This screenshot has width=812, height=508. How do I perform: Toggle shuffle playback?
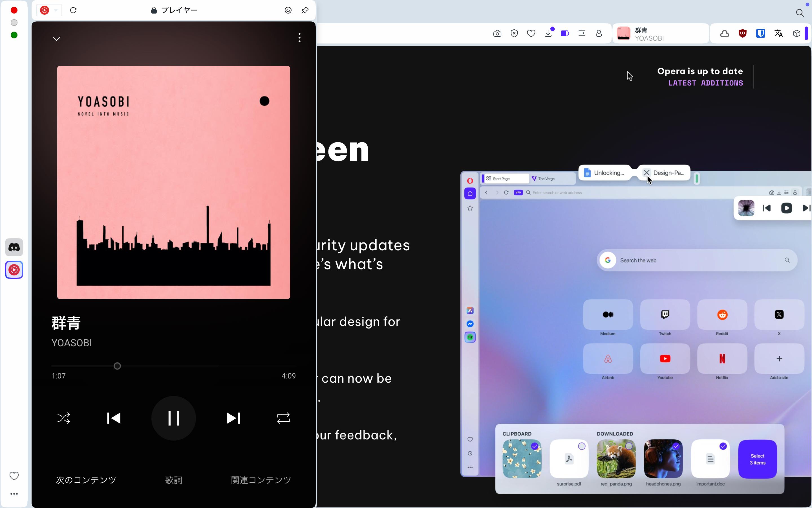pos(64,418)
